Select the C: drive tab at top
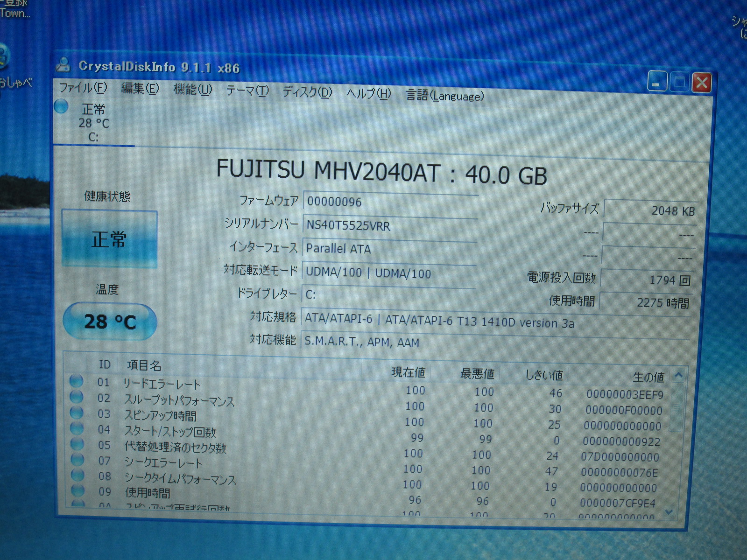 tap(93, 124)
